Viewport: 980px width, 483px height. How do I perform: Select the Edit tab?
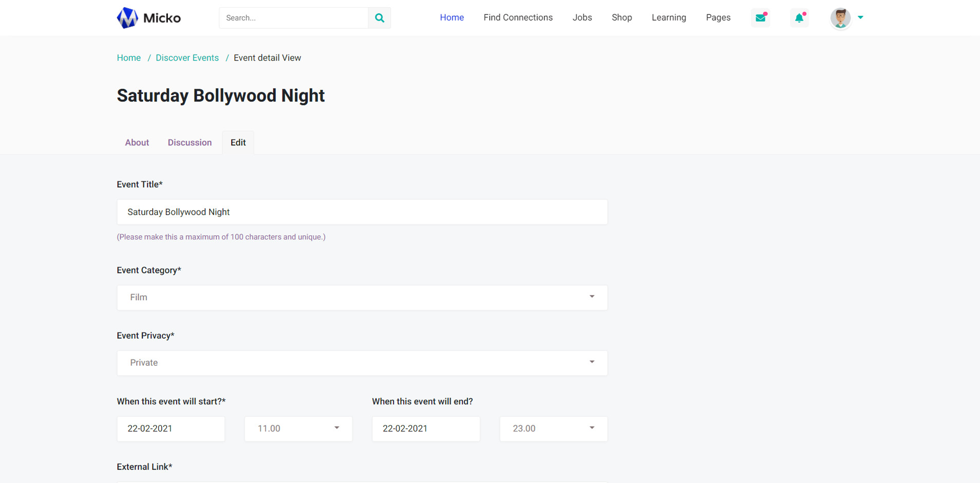pyautogui.click(x=238, y=143)
